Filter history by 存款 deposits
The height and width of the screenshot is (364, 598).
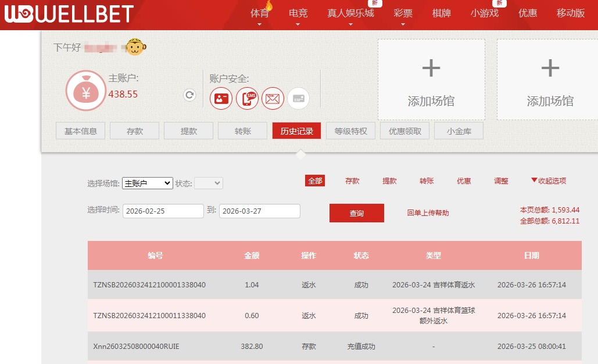[x=352, y=181]
